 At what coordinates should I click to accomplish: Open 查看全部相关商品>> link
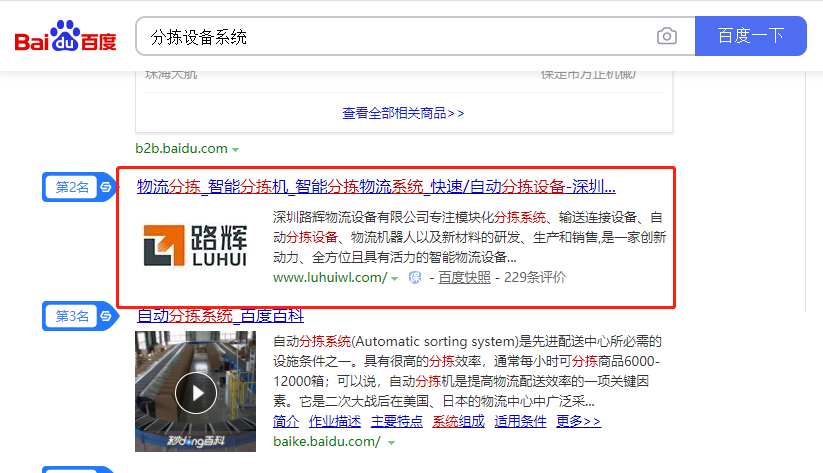pyautogui.click(x=403, y=113)
